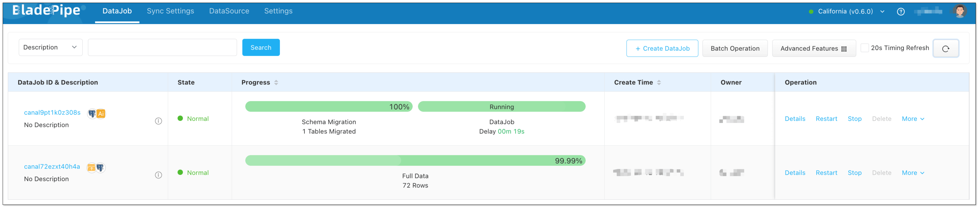
Task: Open the DataSource tab
Action: pyautogui.click(x=229, y=11)
